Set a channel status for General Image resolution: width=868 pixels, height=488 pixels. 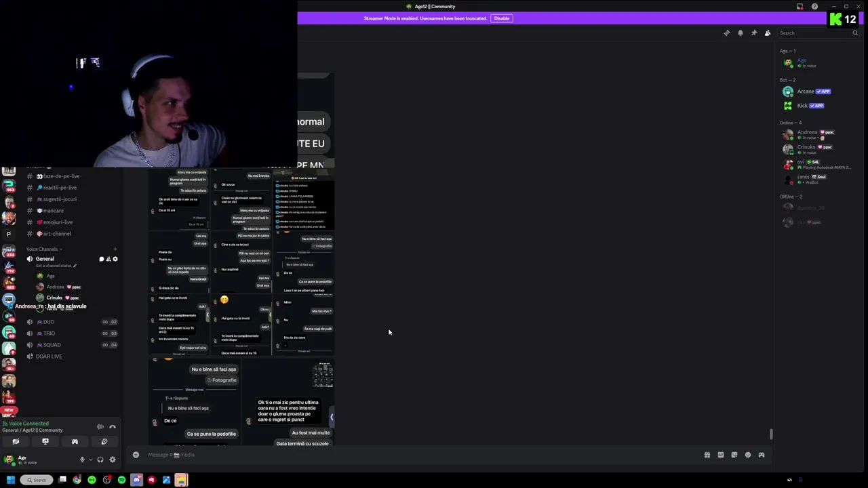point(56,266)
